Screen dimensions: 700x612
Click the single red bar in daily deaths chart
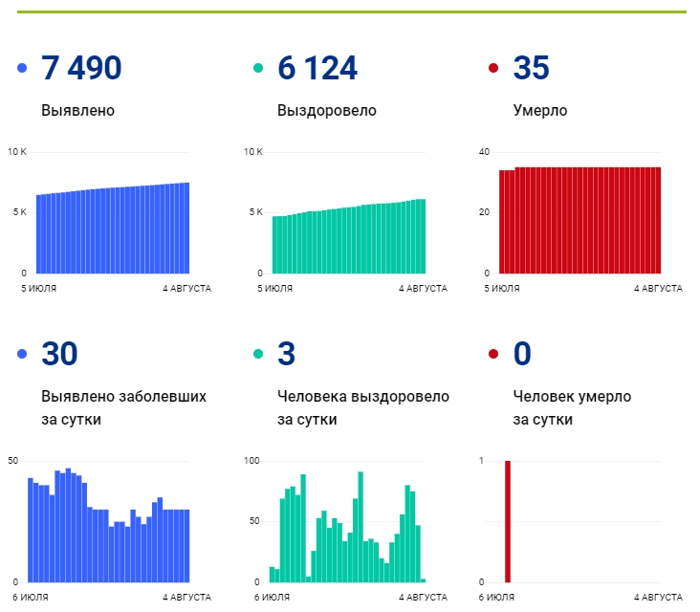(508, 521)
